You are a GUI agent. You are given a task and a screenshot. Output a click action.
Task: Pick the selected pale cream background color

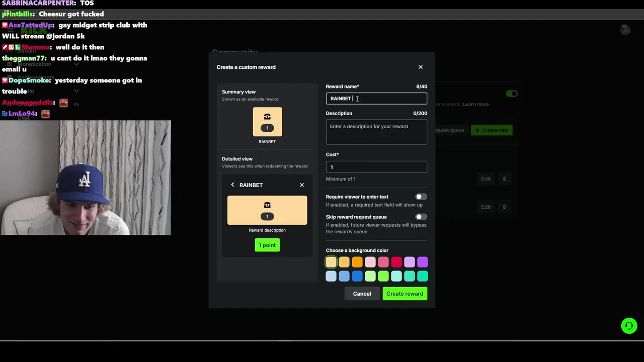coord(331,262)
